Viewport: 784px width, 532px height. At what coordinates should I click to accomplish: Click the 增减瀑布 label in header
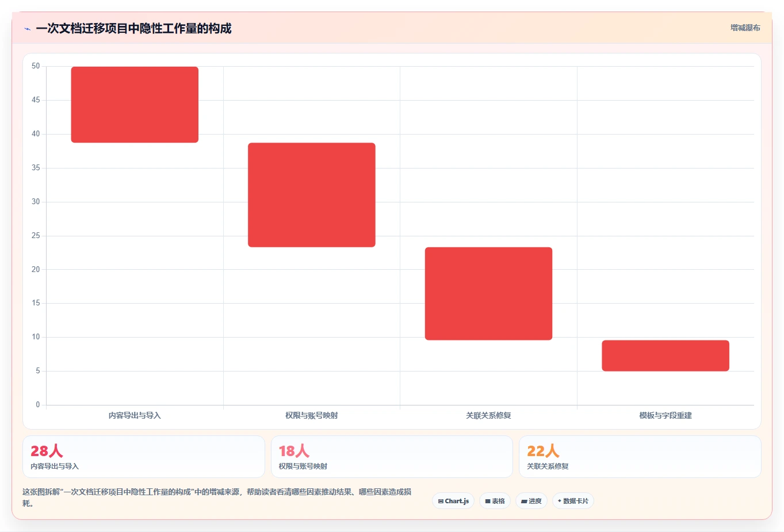point(745,28)
